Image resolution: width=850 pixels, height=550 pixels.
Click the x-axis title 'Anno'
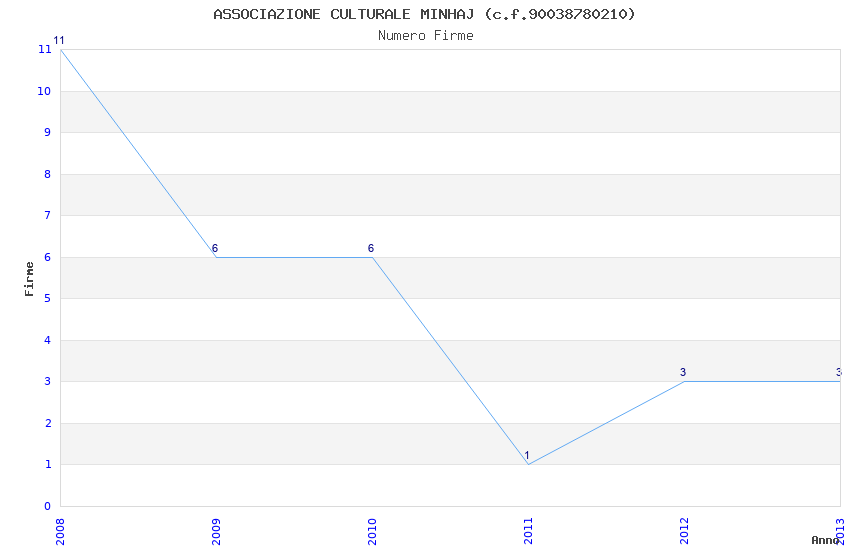tap(825, 540)
